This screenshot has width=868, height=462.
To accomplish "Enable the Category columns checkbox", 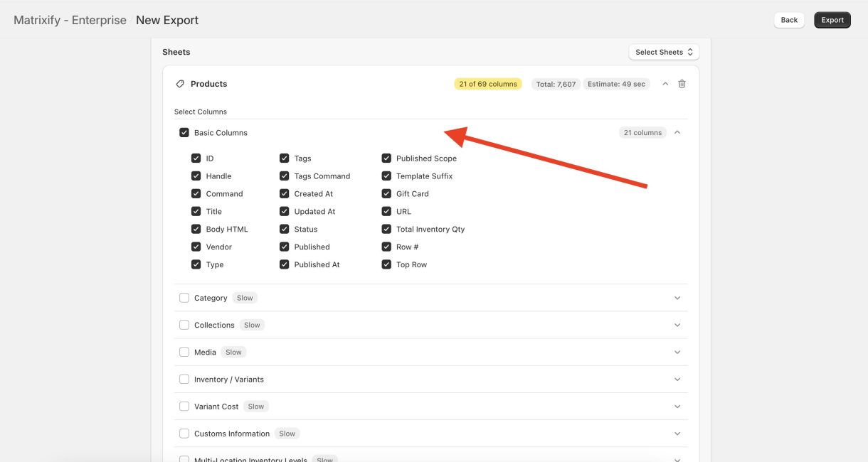I will 184,297.
